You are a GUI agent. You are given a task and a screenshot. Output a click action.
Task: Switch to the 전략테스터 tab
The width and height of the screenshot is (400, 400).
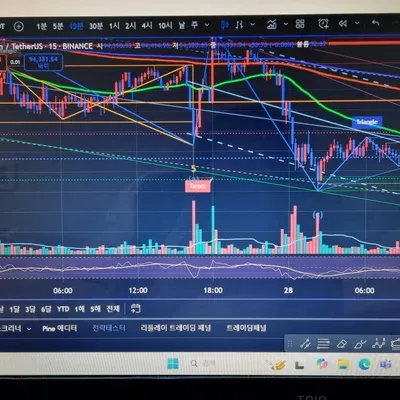pos(109,328)
